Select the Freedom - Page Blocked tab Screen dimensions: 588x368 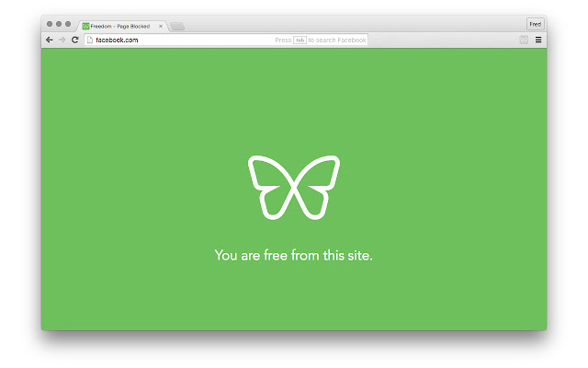coord(123,26)
